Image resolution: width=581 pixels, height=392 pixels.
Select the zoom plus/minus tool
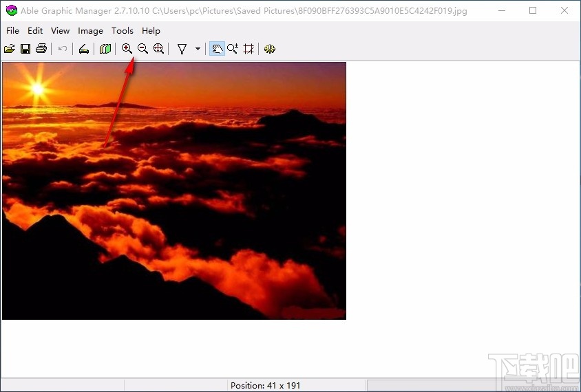click(x=233, y=49)
